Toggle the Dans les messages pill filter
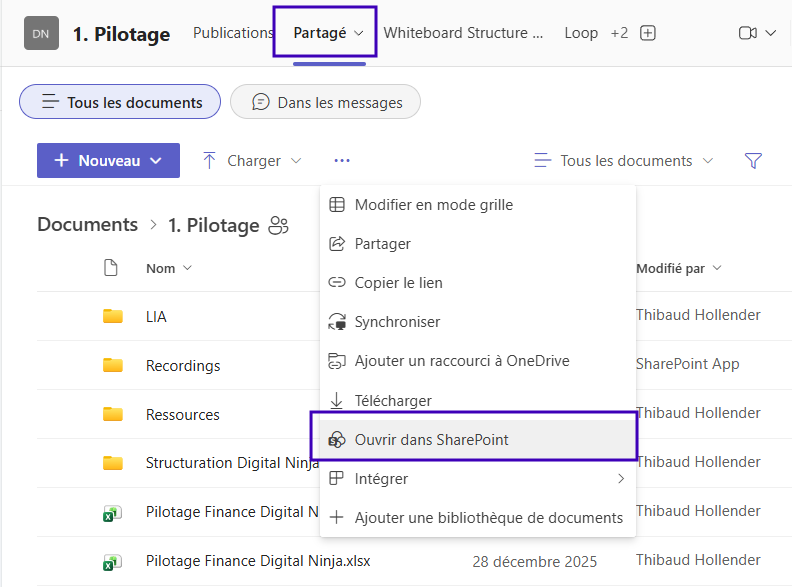Image resolution: width=792 pixels, height=587 pixels. coord(326,102)
